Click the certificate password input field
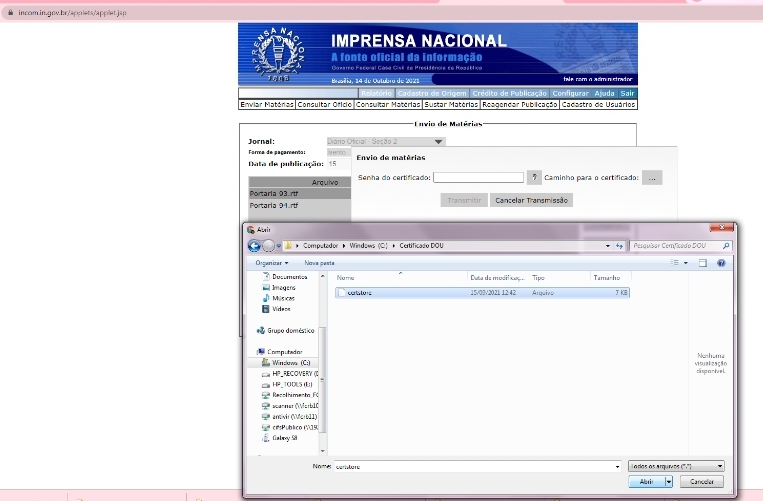Viewport: 763px width, 501px height. (x=478, y=177)
